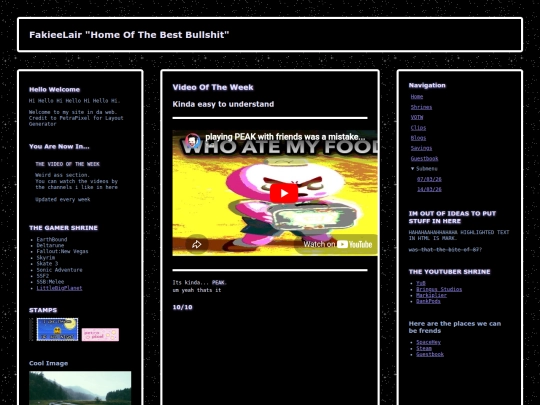Visit the DankPods link
Image resolution: width=540 pixels, height=405 pixels.
click(428, 301)
